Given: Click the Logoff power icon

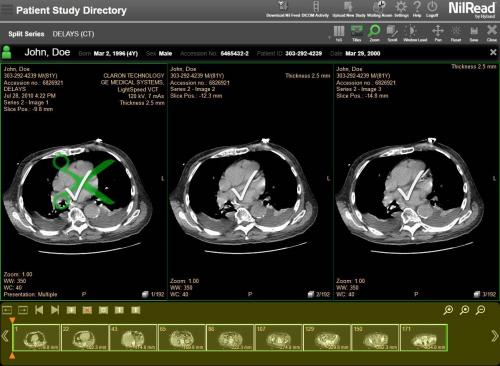Looking at the screenshot, I should point(432,9).
